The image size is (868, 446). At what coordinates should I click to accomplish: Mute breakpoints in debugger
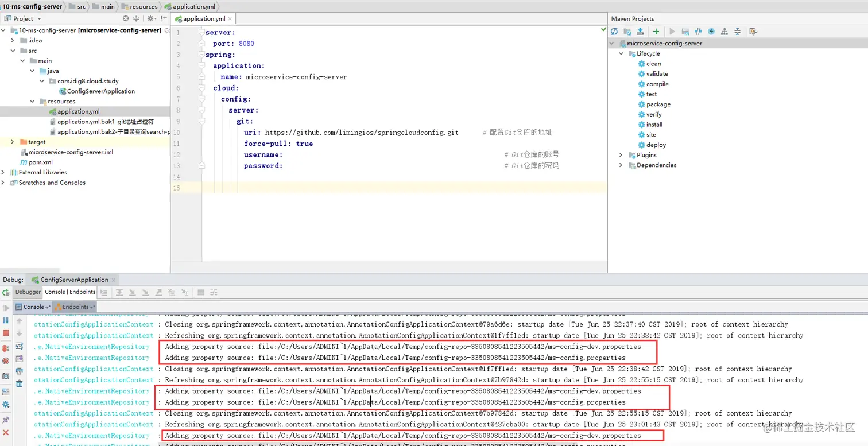pyautogui.click(x=6, y=361)
